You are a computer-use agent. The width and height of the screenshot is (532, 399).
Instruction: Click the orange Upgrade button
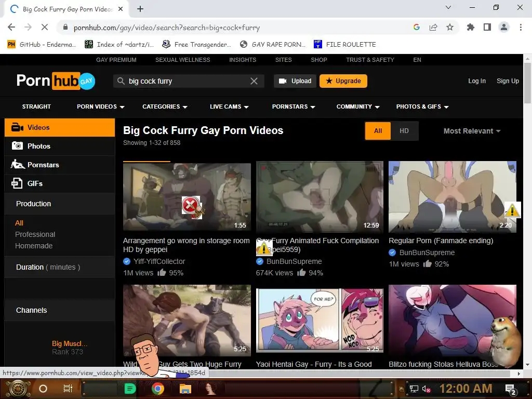click(x=343, y=81)
